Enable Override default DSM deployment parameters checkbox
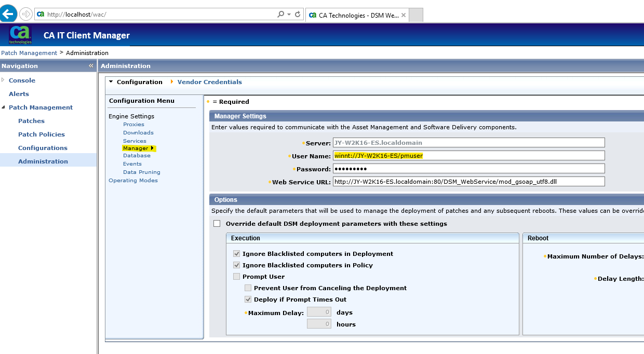644x354 pixels. pos(217,224)
